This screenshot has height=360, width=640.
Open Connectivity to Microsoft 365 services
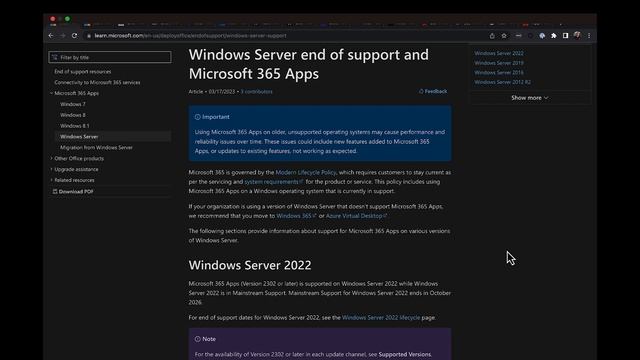click(97, 82)
